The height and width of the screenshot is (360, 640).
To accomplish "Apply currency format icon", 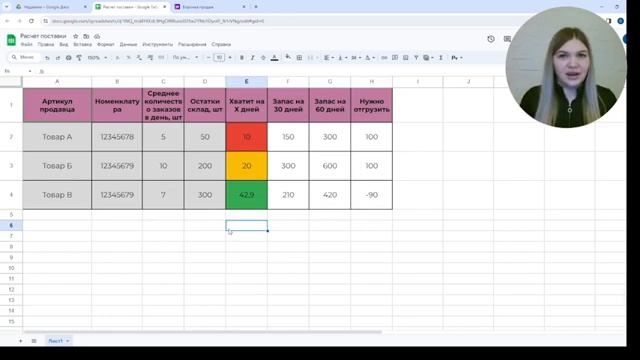I will click(x=117, y=58).
